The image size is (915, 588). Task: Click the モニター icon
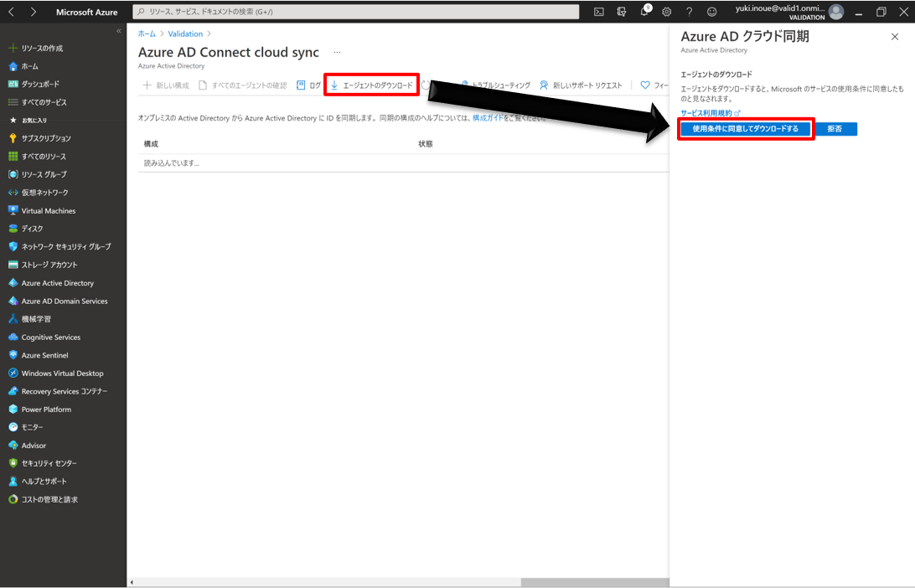point(13,427)
